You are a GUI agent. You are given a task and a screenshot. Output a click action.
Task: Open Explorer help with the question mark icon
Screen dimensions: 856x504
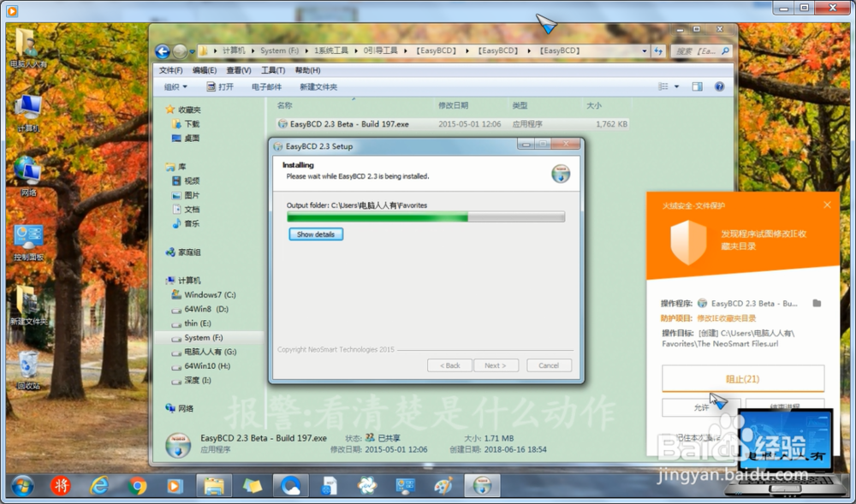tap(720, 86)
